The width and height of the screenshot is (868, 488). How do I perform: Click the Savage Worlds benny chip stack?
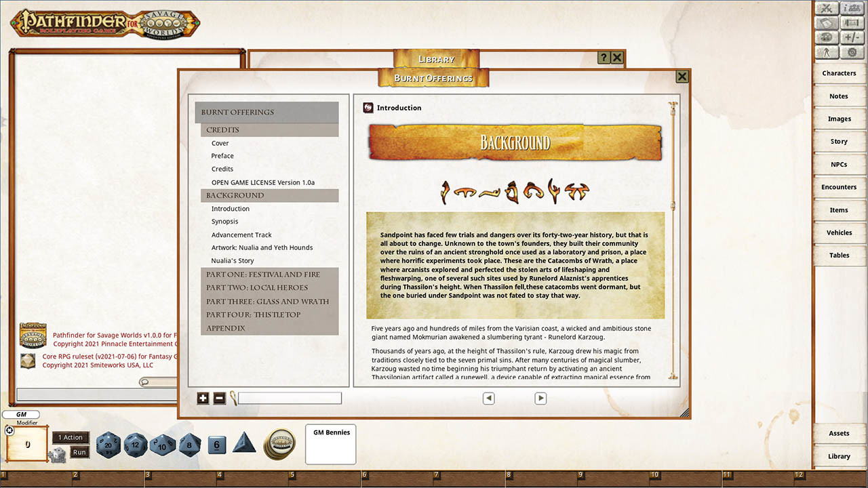[279, 444]
